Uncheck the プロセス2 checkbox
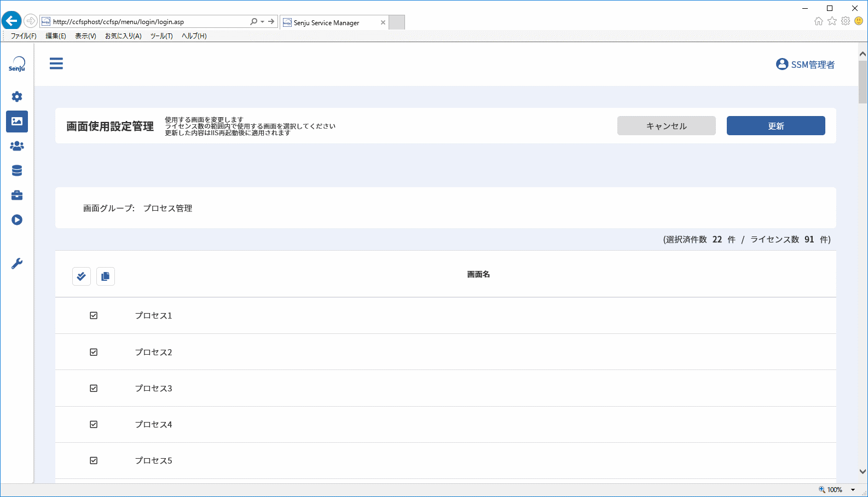This screenshot has height=497, width=868. (94, 352)
